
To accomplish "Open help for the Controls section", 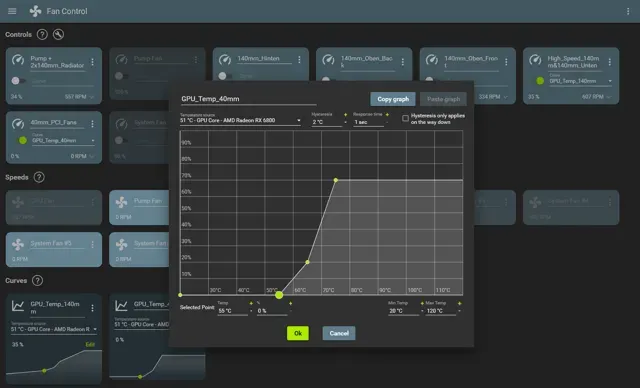I will [42, 34].
